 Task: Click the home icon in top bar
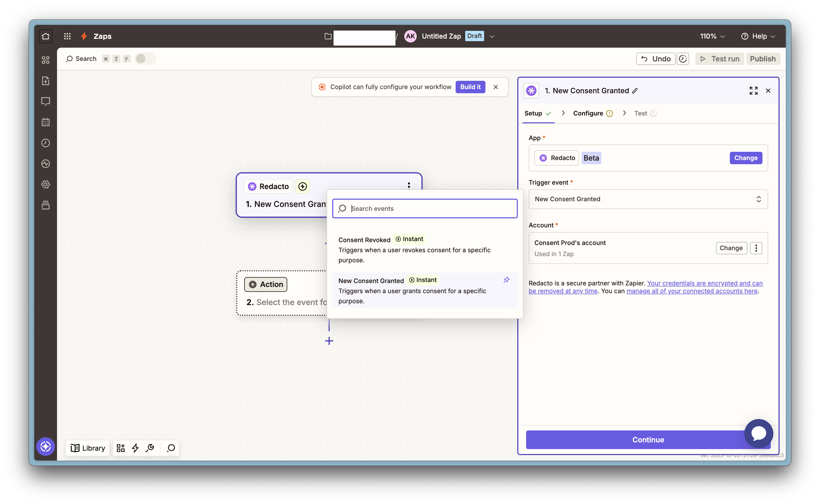click(x=46, y=36)
